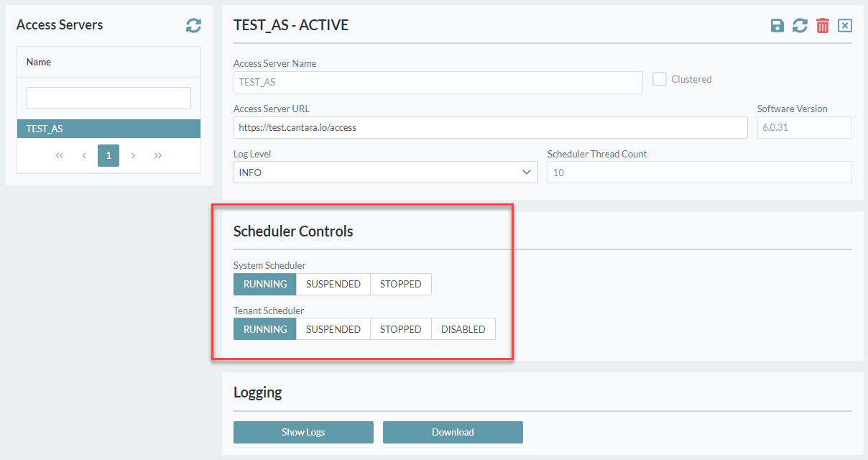Go to first page of servers
The height and width of the screenshot is (460, 868).
click(60, 155)
